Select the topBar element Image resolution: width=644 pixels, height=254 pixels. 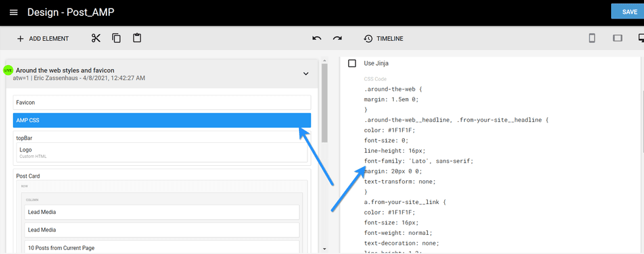24,138
